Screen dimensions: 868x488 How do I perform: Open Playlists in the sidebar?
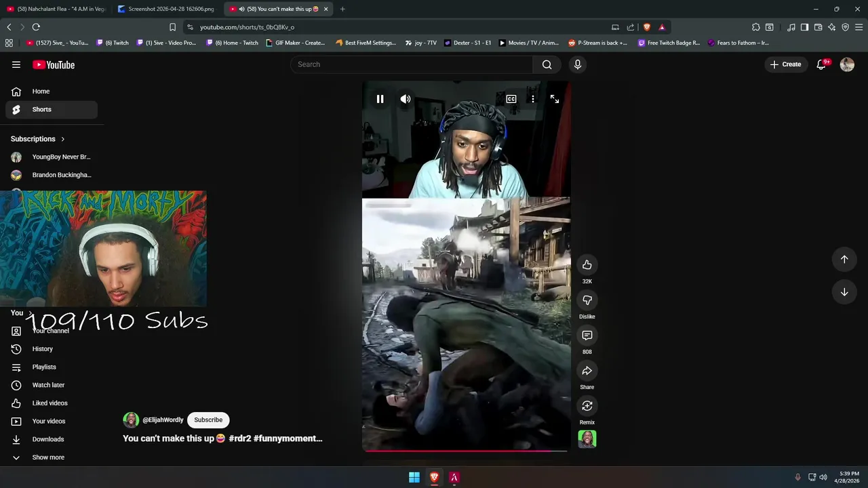[52, 367]
